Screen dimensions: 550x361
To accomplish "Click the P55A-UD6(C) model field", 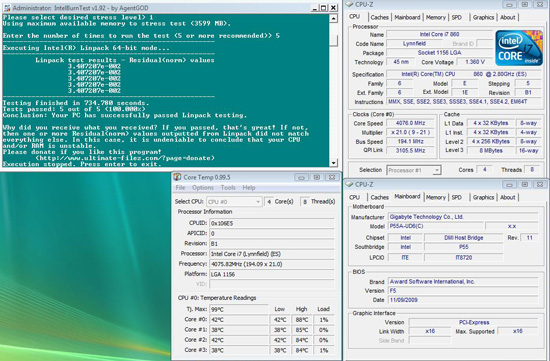I will pos(435,226).
